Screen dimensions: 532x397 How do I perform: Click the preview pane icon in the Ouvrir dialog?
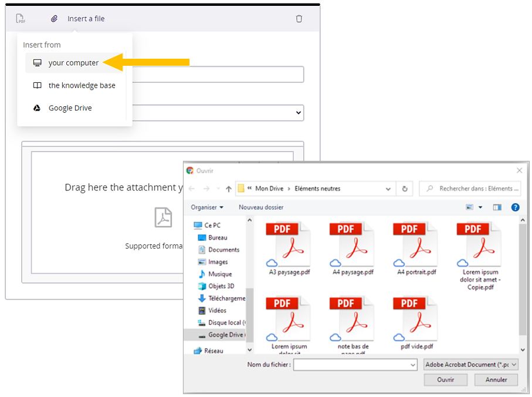[498, 207]
